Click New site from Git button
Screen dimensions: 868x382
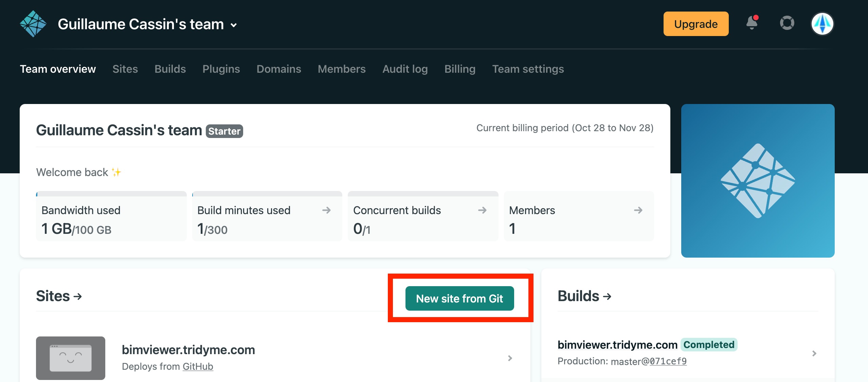pyautogui.click(x=459, y=298)
